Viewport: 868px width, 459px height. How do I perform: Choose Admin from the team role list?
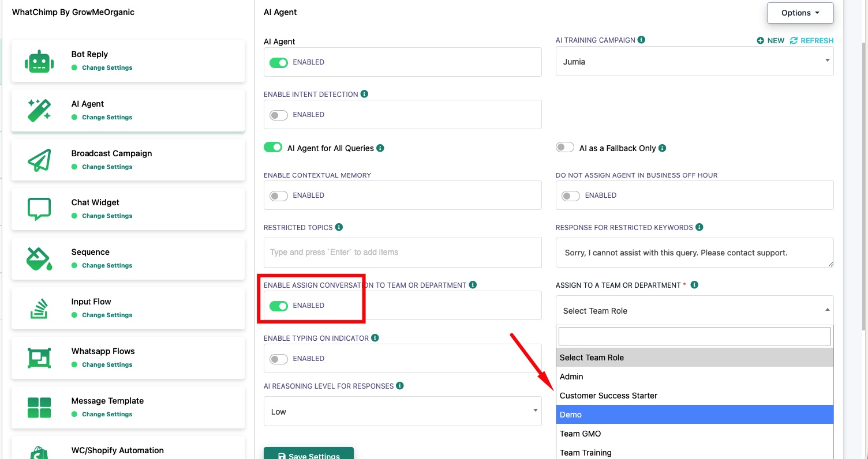695,377
